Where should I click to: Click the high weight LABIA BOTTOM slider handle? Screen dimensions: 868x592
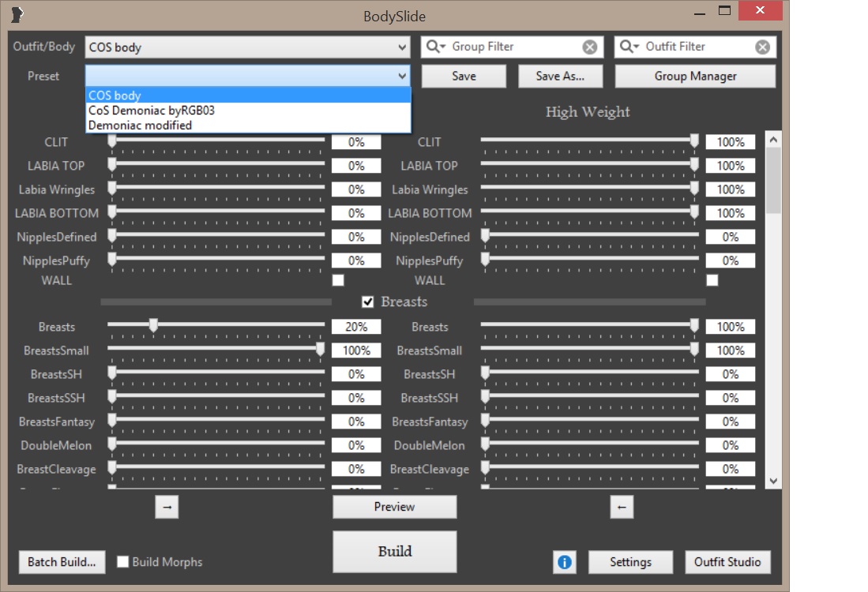click(x=694, y=212)
